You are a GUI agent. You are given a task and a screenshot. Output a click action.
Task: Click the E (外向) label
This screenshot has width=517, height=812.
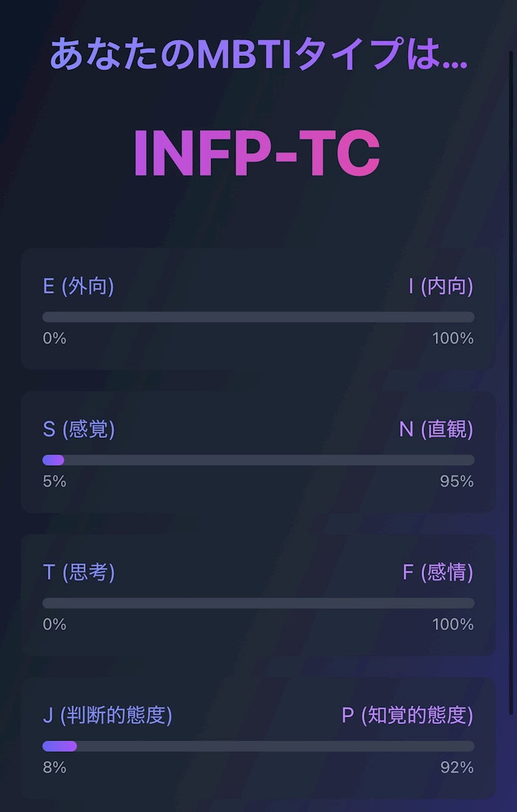(78, 286)
